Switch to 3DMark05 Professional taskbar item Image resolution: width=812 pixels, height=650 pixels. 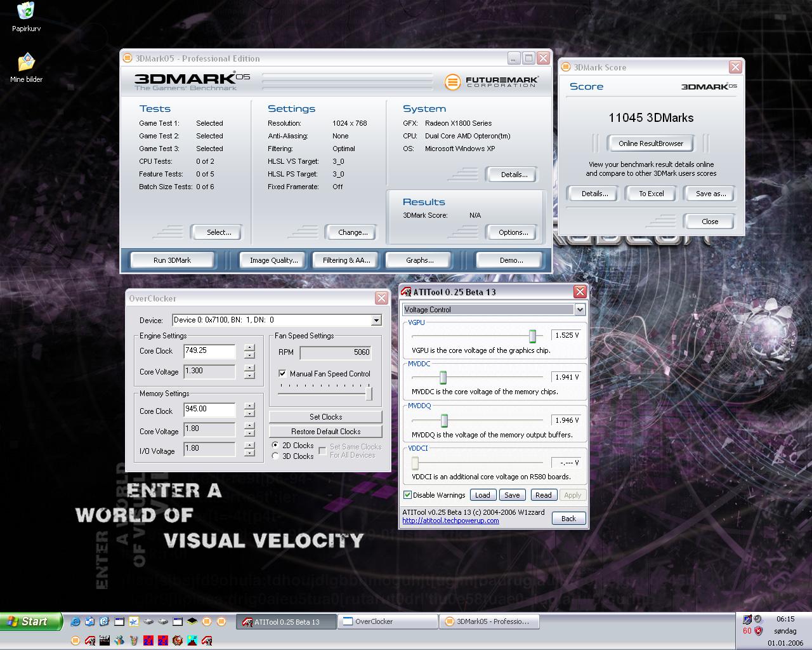pos(489,622)
